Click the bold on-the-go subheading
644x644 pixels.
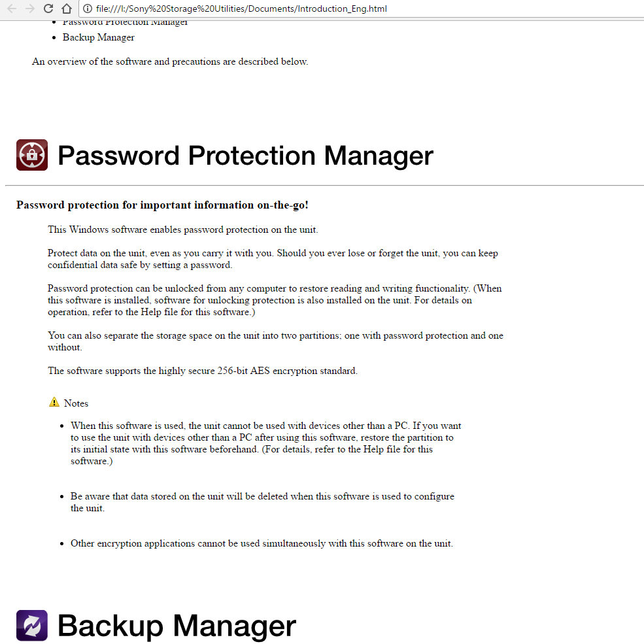[x=162, y=205]
